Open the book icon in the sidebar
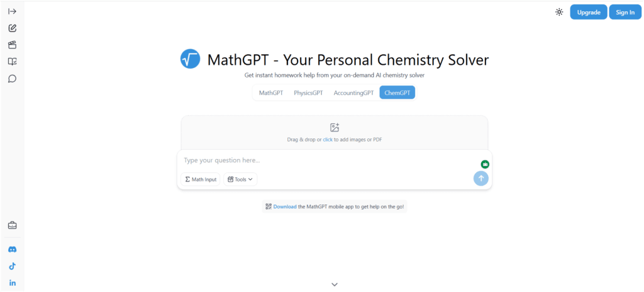Viewport: 644px width, 292px height. (12, 62)
